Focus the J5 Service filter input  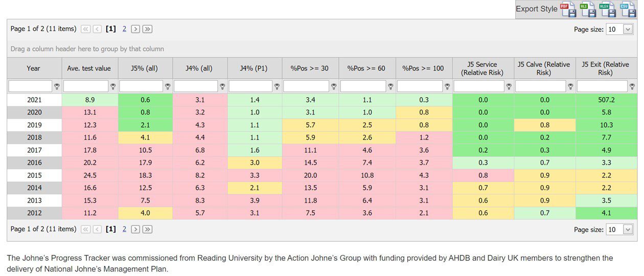point(479,86)
